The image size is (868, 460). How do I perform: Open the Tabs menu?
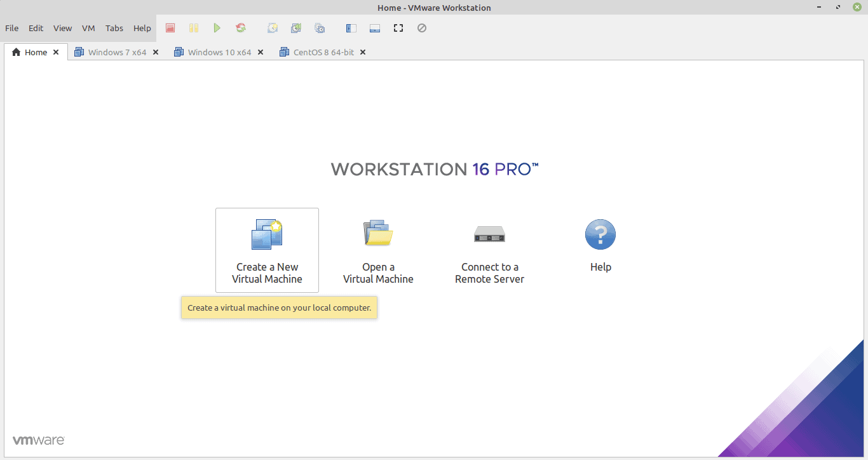click(114, 28)
